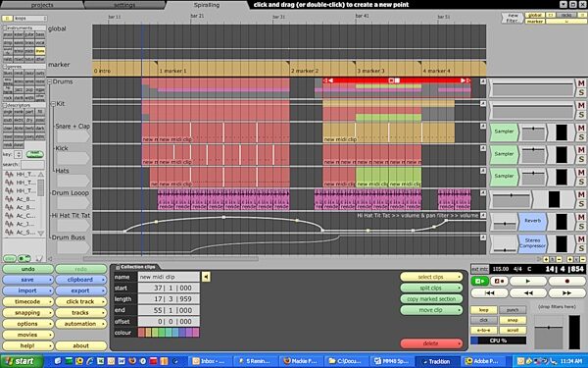Open the Sampler filter on Snare + Clap

pos(504,131)
